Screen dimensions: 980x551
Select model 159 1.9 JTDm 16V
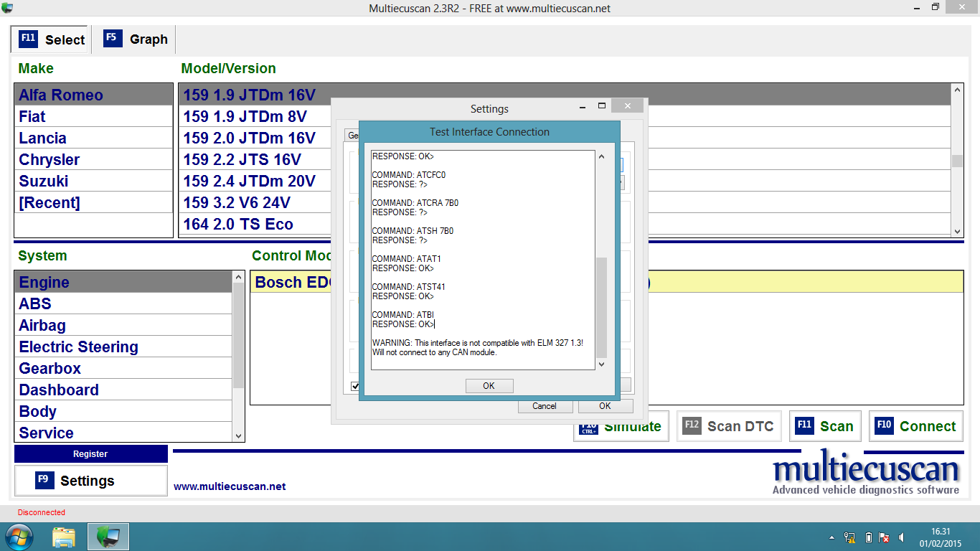tap(565, 95)
